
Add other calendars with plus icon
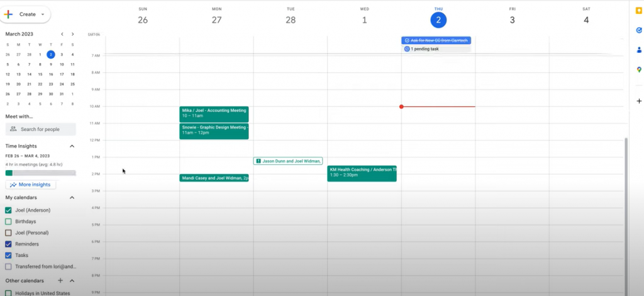pos(60,280)
